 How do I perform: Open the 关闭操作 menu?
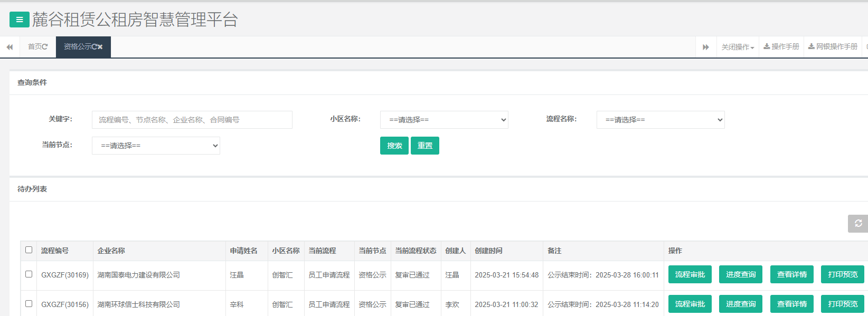click(738, 47)
